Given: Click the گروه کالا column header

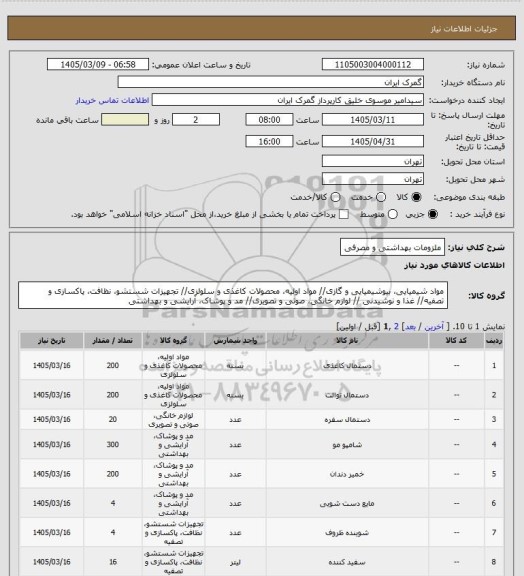Looking at the screenshot, I should (173, 341).
